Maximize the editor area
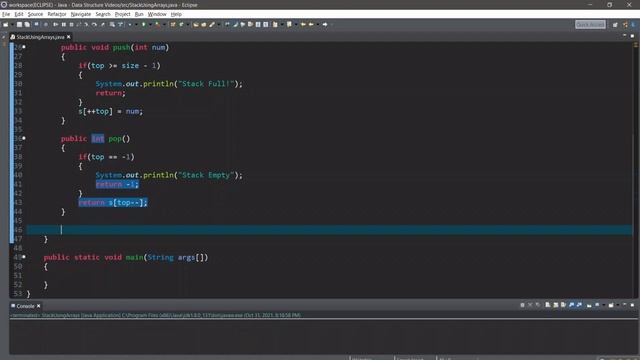Image resolution: width=640 pixels, height=360 pixels. tap(632, 36)
